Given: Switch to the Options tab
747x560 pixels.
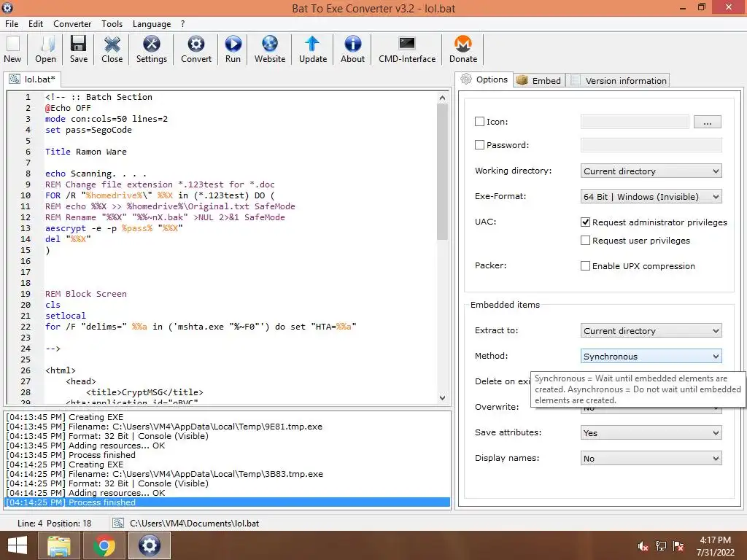Looking at the screenshot, I should click(484, 79).
